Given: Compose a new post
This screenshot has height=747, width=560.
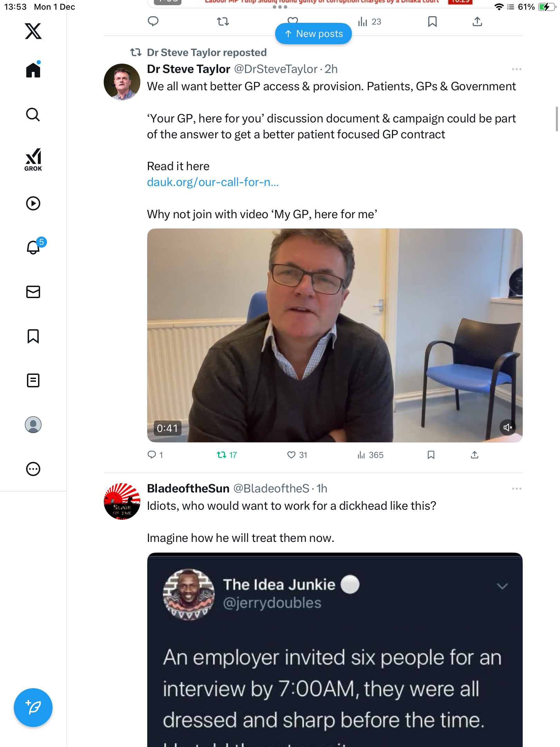Looking at the screenshot, I should click(33, 708).
